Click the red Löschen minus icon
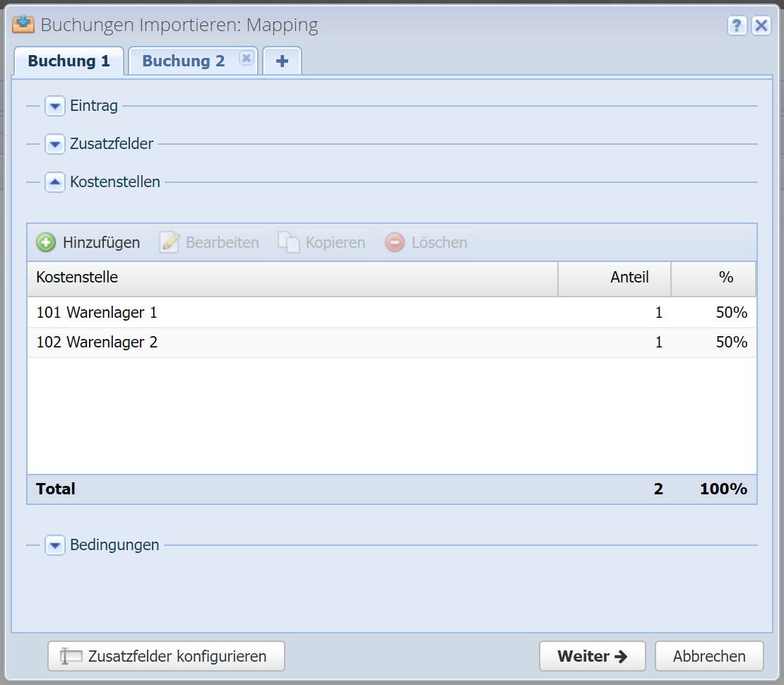Screen dimensions: 784x685 [395, 242]
